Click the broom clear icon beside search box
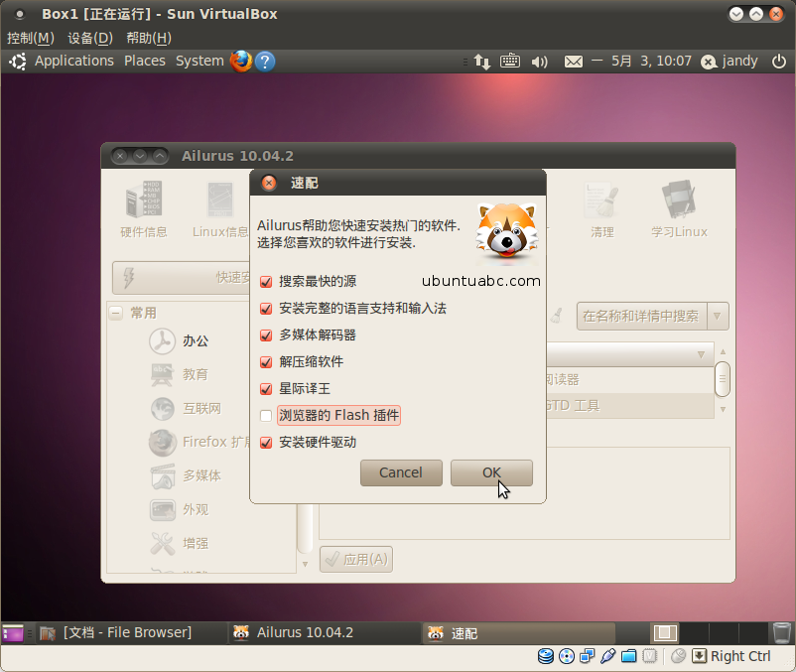The image size is (796, 672). [557, 317]
